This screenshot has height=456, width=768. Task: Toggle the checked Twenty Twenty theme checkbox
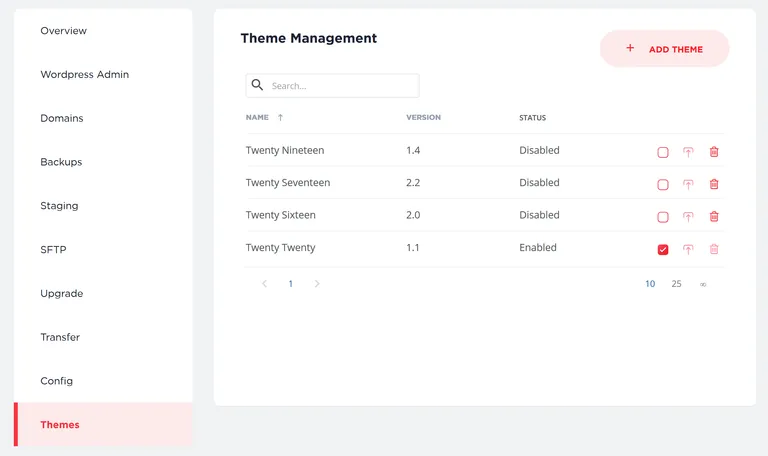(x=663, y=250)
